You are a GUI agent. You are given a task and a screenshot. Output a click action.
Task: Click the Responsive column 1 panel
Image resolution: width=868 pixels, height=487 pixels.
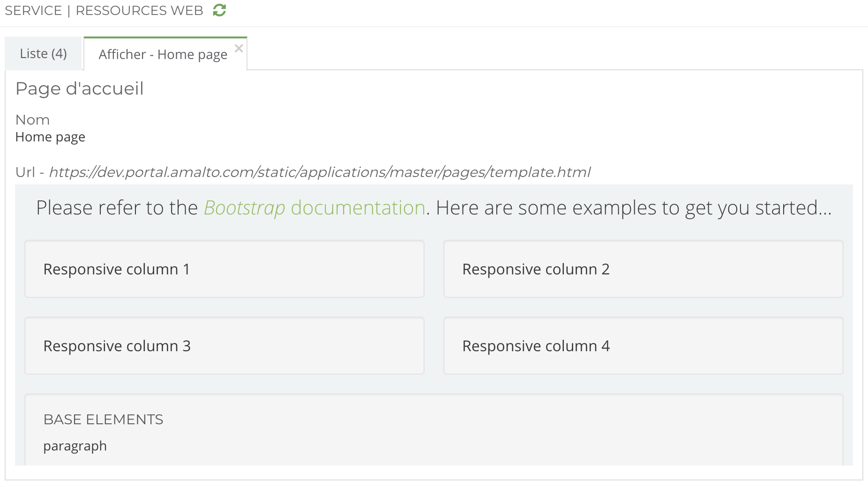(x=224, y=269)
